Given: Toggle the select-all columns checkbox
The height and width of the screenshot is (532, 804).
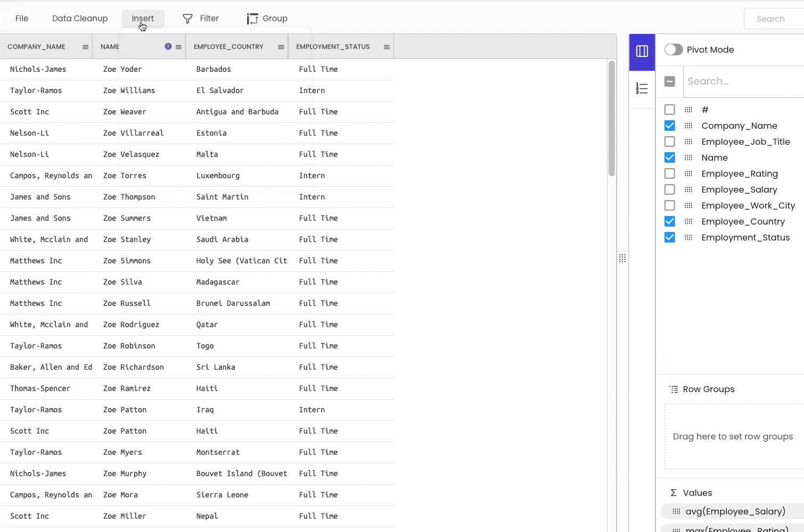Looking at the screenshot, I should [670, 81].
